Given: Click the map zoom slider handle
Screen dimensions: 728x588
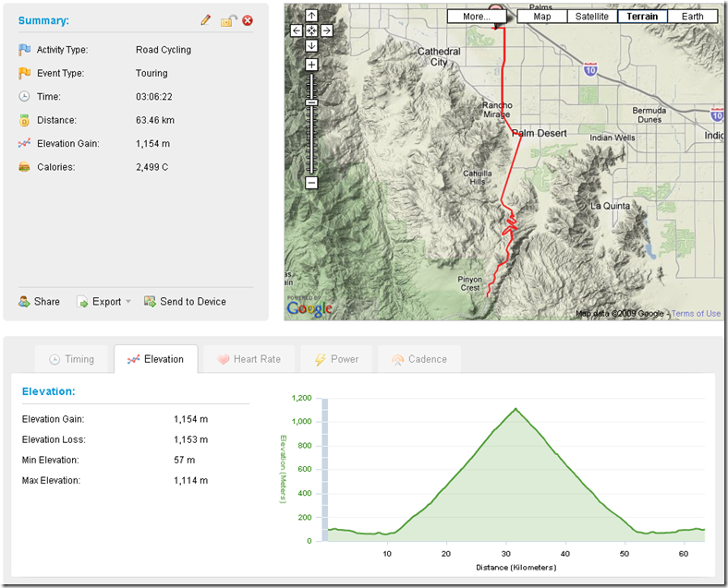Looking at the screenshot, I should pos(311,102).
